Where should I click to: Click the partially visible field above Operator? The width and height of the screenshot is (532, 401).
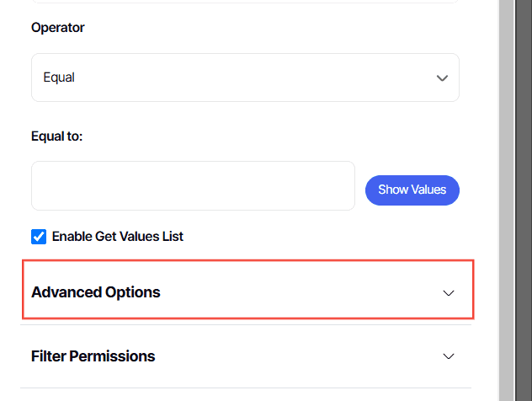coord(244,2)
